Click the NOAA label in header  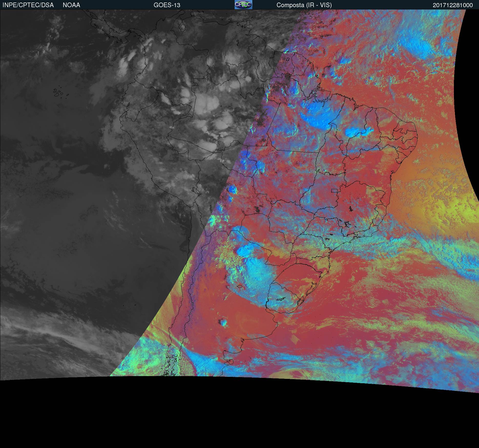[71, 5]
